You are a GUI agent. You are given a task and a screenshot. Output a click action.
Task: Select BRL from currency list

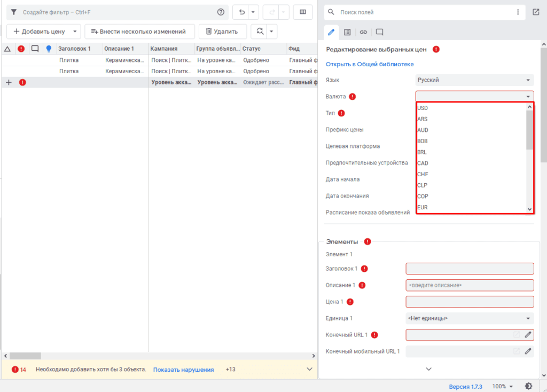click(x=472, y=152)
